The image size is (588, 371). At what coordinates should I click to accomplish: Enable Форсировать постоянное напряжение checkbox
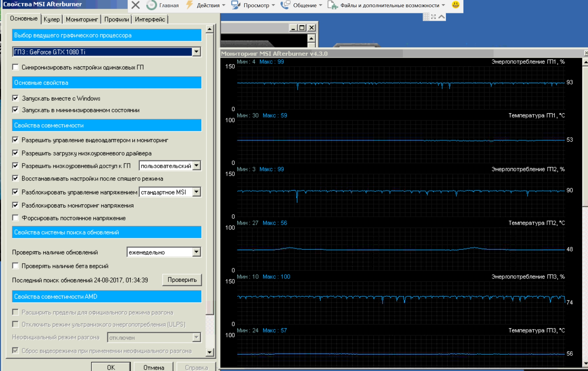[x=15, y=218]
